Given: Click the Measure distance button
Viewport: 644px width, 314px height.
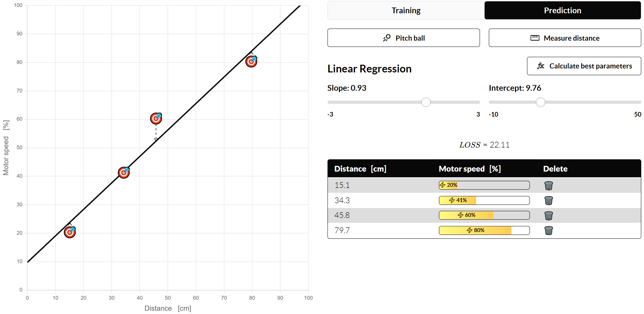Looking at the screenshot, I should tap(564, 38).
